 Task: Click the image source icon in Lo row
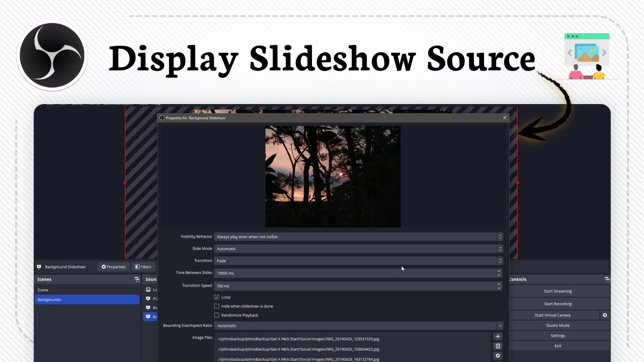(148, 290)
